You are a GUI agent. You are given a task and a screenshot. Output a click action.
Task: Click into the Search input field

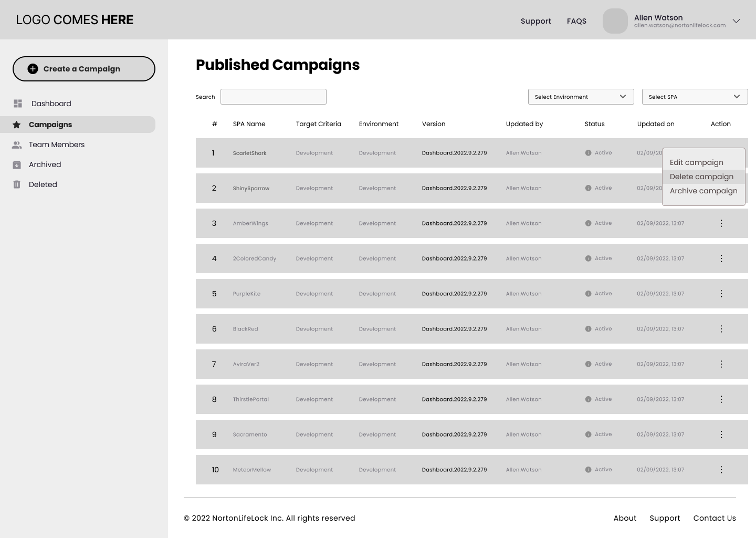point(274,97)
